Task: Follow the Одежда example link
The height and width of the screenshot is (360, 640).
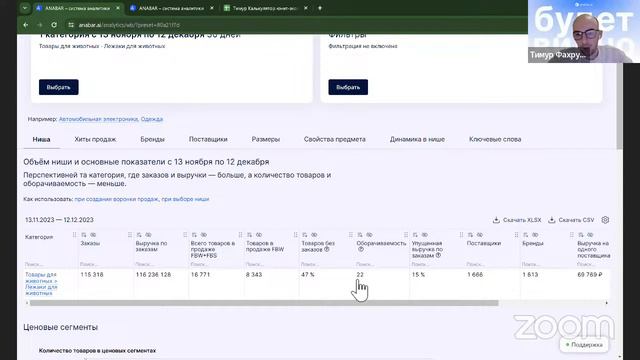Action: (x=152, y=119)
